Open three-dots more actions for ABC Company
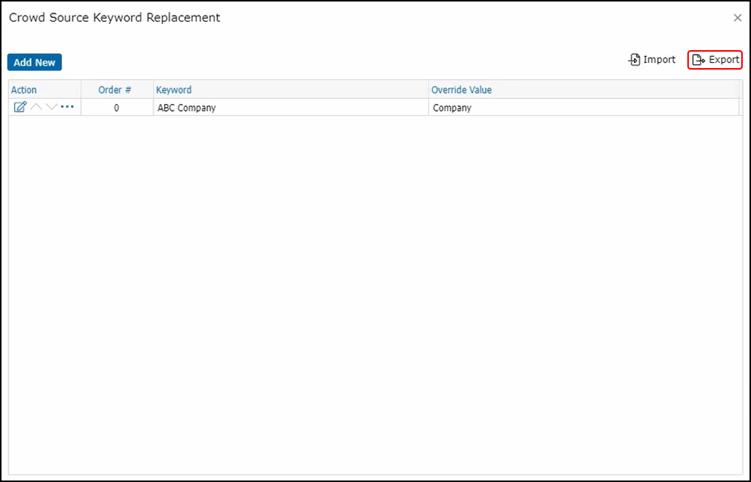The image size is (751, 482). pyautogui.click(x=67, y=107)
